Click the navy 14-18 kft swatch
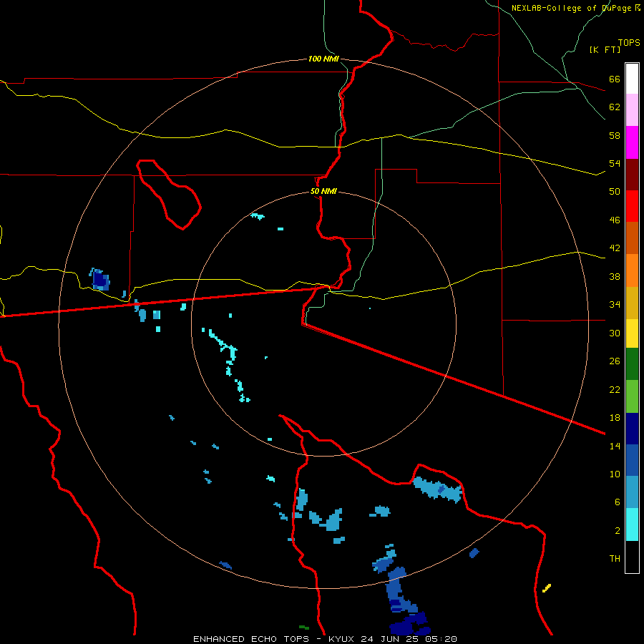The height and width of the screenshot is (644, 644). coord(632,429)
